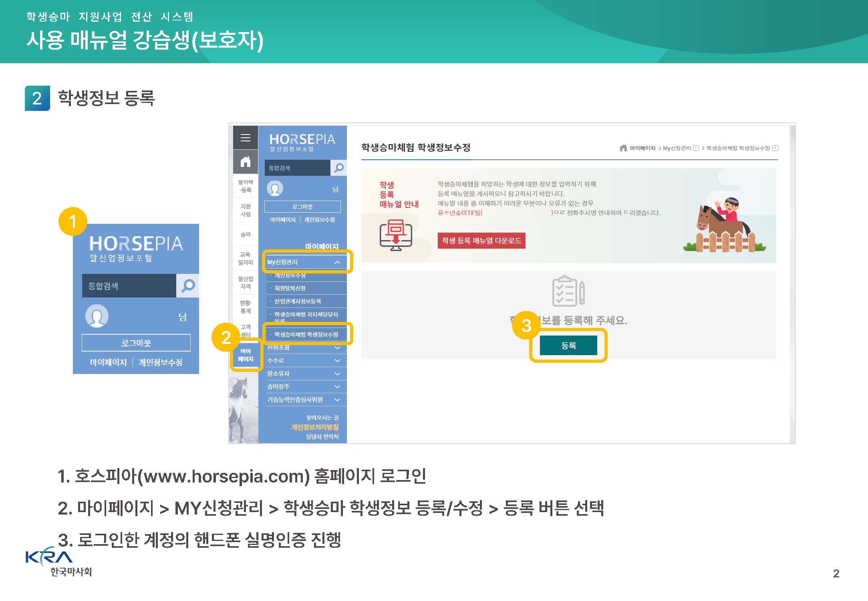The width and height of the screenshot is (868, 601).
Task: Click the 로그아웃 button in the browser sidebar
Action: click(x=302, y=207)
